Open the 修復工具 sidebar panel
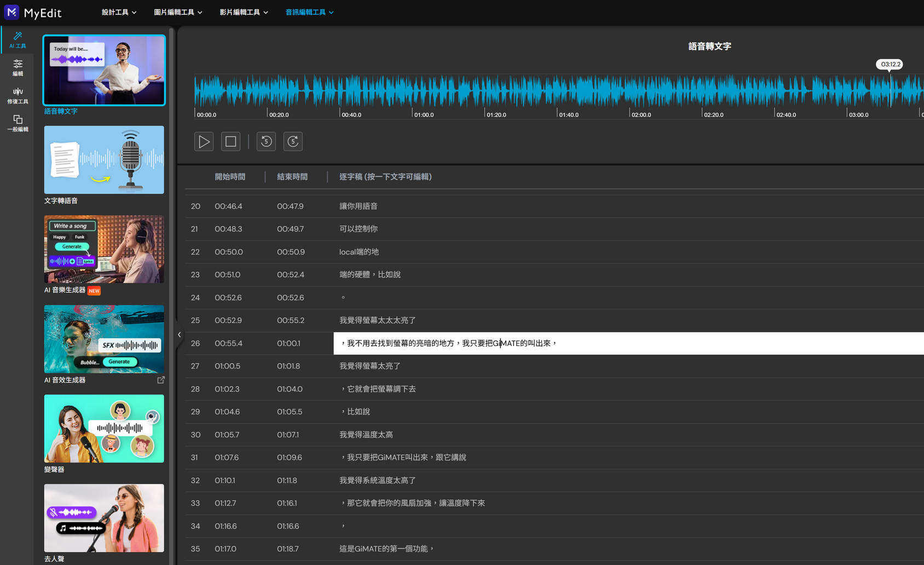The height and width of the screenshot is (565, 924). (18, 95)
